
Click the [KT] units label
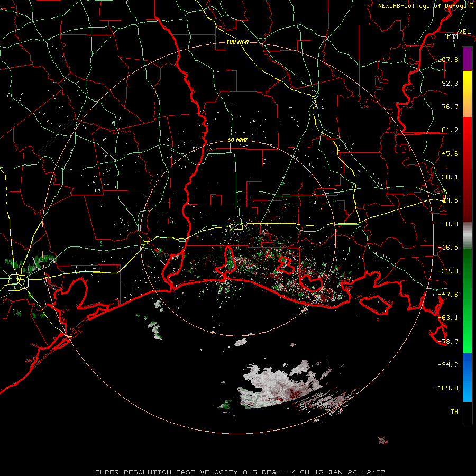click(452, 36)
